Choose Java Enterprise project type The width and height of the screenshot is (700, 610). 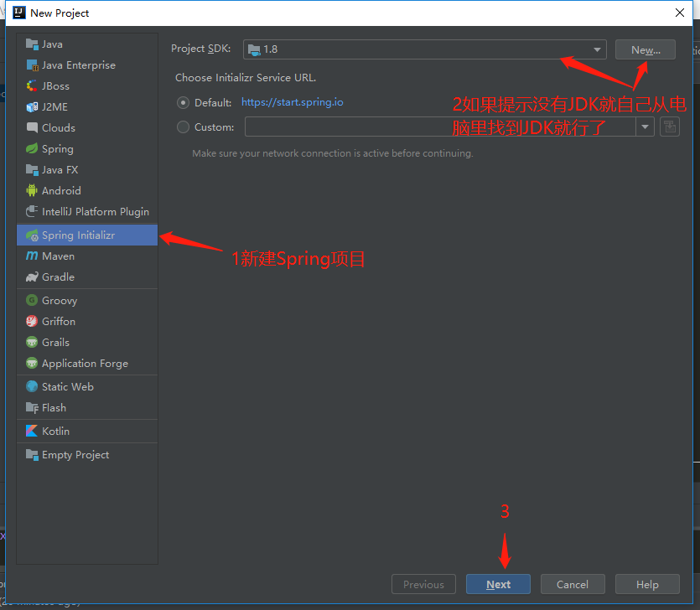pos(79,65)
